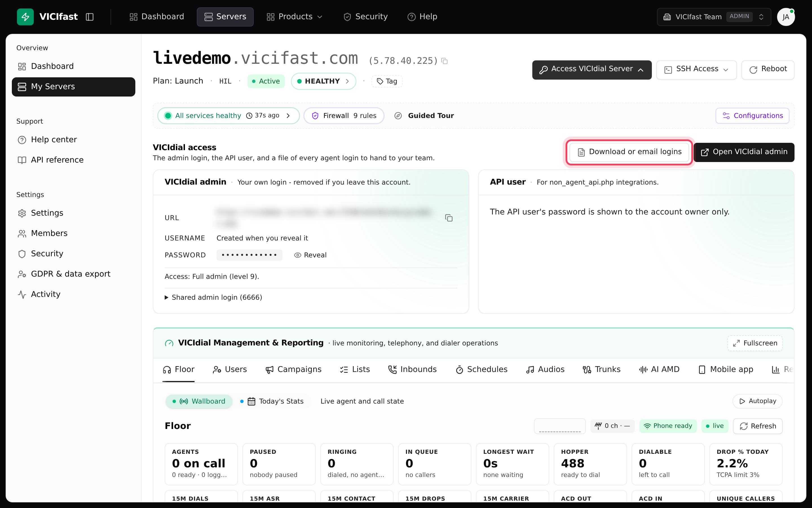The image size is (812, 508).
Task: Copy the server IP address with the copy icon
Action: 445,61
